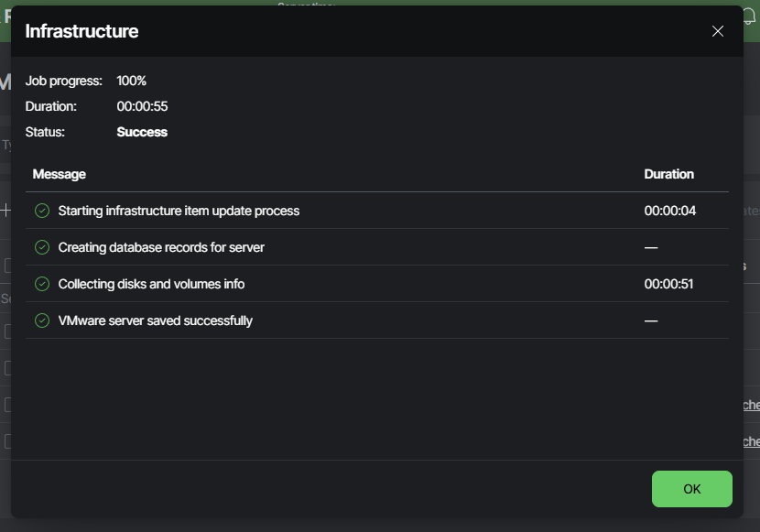This screenshot has height=532, width=760.
Task: Click the OK button
Action: (691, 489)
